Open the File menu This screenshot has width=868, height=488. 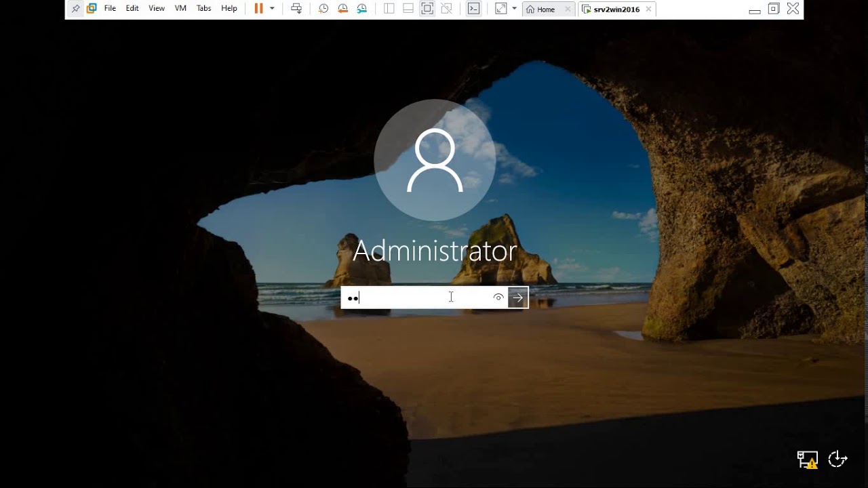(110, 9)
